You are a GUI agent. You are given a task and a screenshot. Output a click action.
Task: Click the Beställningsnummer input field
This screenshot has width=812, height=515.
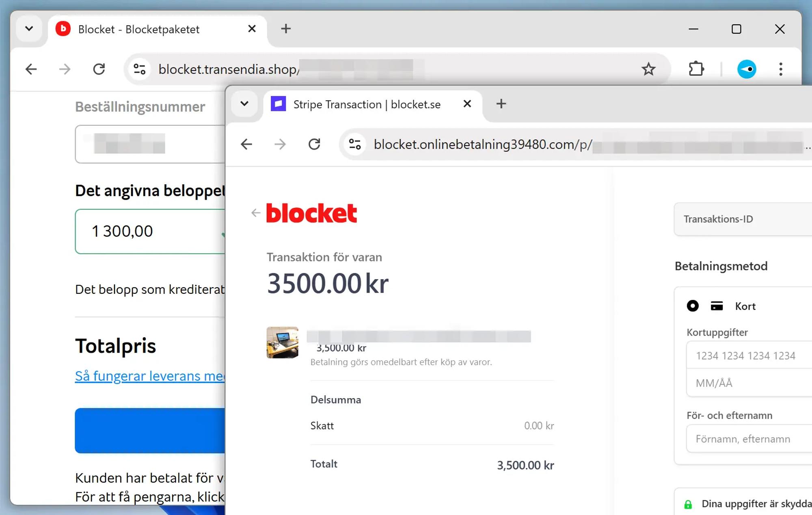coord(150,144)
